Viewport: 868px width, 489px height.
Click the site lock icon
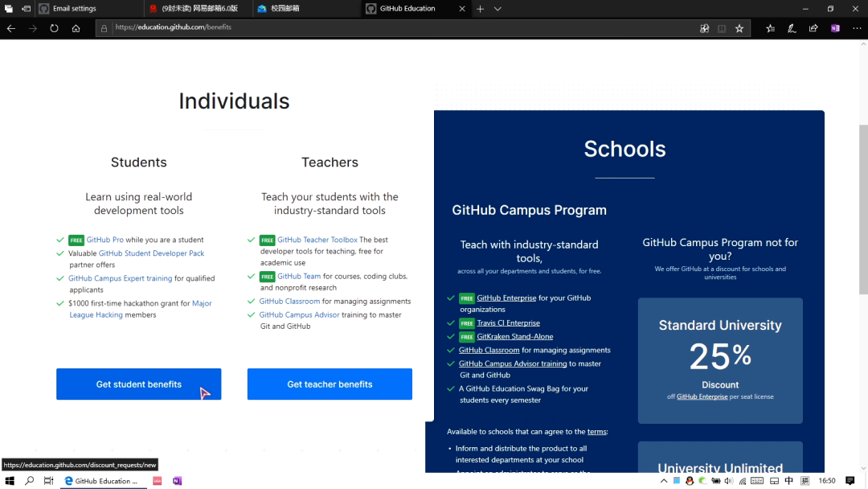tap(104, 28)
